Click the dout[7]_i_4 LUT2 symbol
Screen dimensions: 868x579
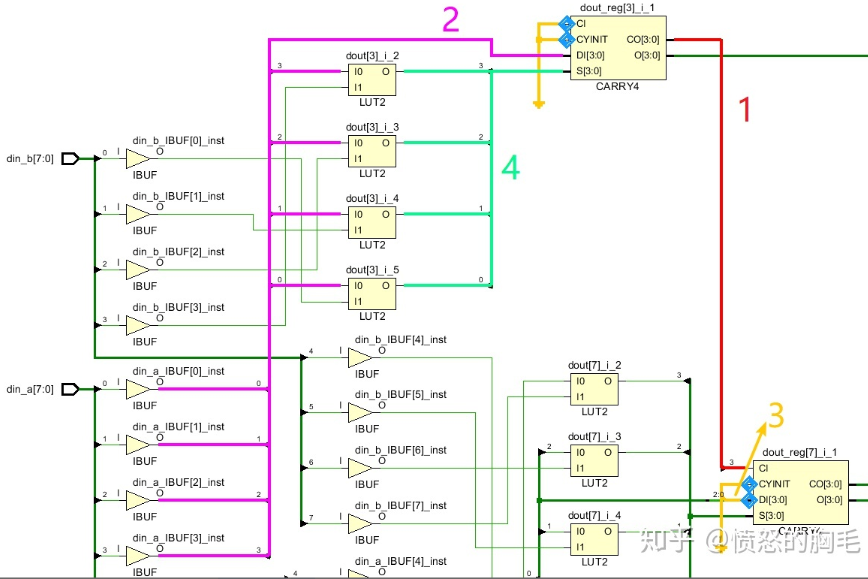pyautogui.click(x=593, y=537)
